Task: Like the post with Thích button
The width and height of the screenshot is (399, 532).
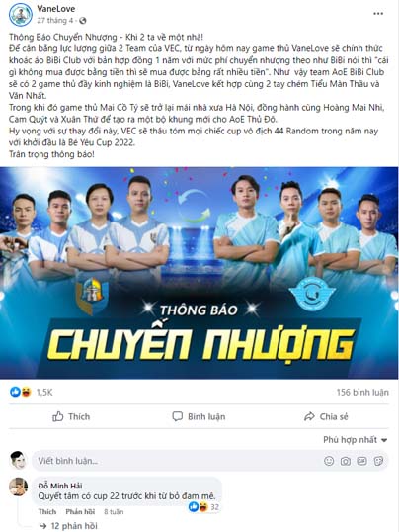Action: (x=71, y=416)
